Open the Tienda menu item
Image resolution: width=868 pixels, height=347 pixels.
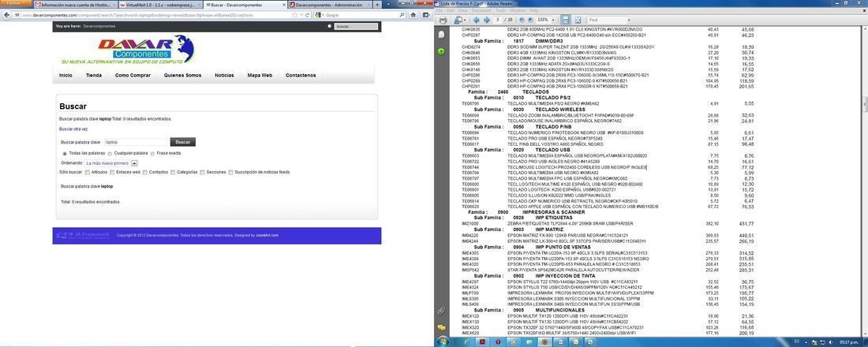94,75
